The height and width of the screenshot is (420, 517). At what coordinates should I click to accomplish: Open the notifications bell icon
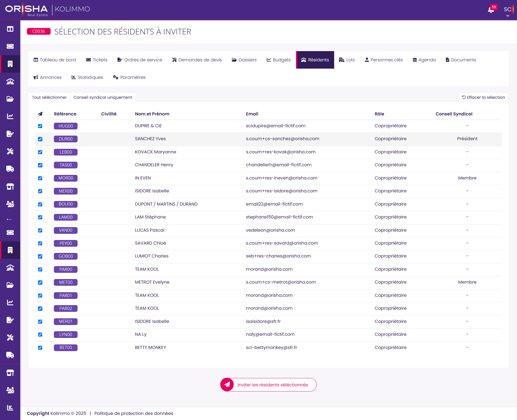491,10
